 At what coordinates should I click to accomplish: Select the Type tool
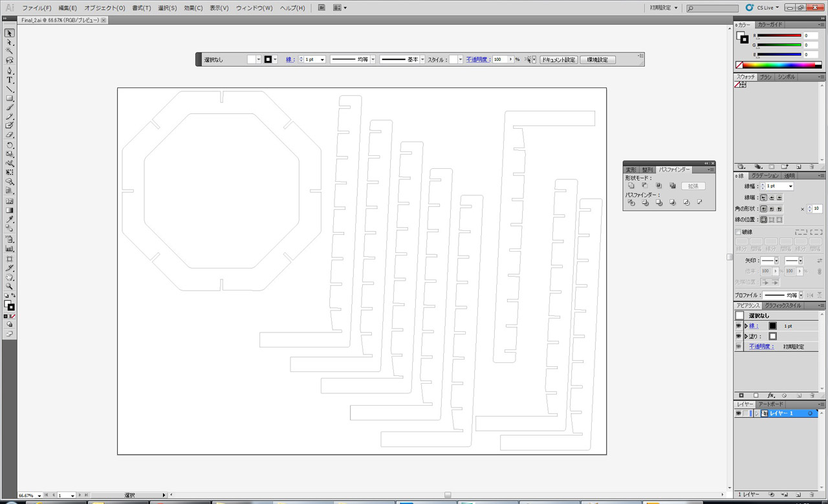coord(10,80)
